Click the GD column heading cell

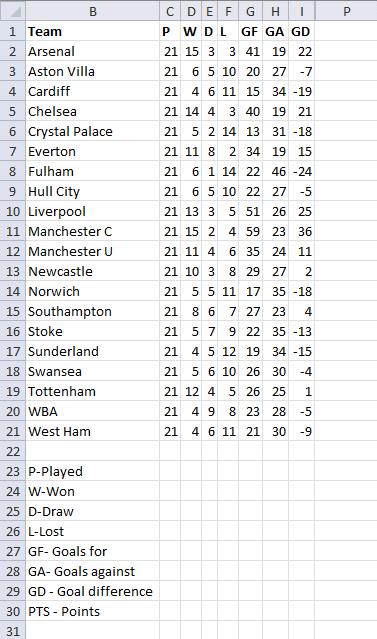301,31
